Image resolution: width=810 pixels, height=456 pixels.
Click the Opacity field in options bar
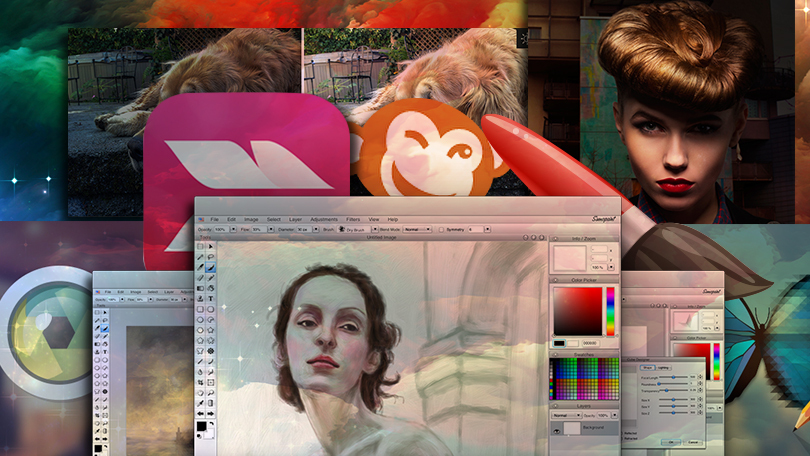pos(220,229)
